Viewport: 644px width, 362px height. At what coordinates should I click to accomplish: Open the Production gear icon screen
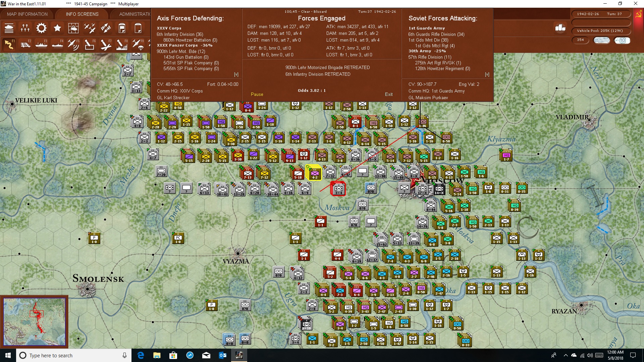coord(41,28)
